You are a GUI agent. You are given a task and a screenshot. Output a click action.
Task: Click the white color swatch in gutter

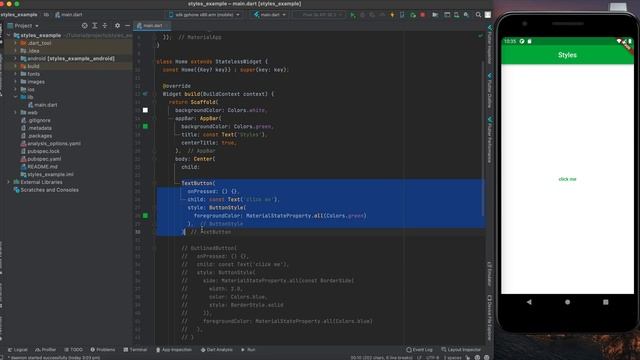pos(145,110)
